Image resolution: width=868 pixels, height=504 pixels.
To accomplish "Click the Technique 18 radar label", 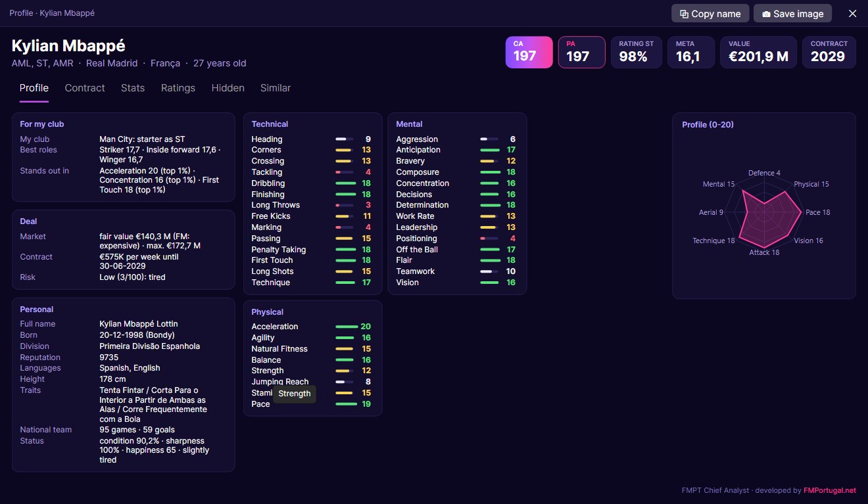I will [x=713, y=241].
